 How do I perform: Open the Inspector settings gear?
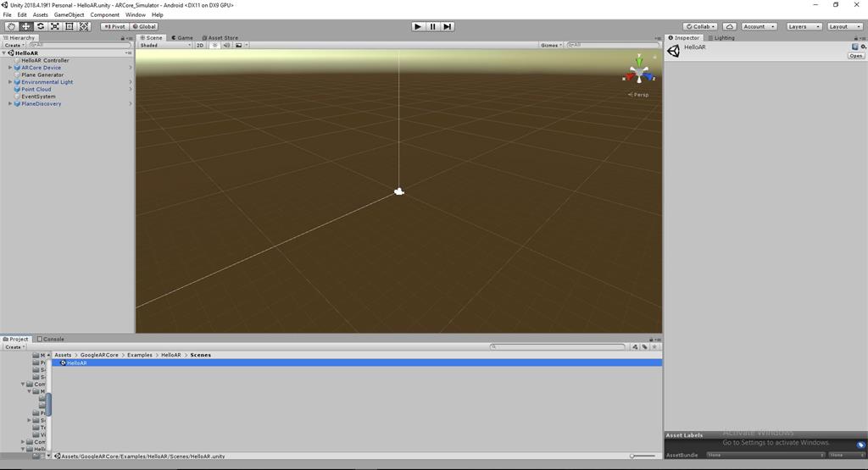[x=863, y=47]
